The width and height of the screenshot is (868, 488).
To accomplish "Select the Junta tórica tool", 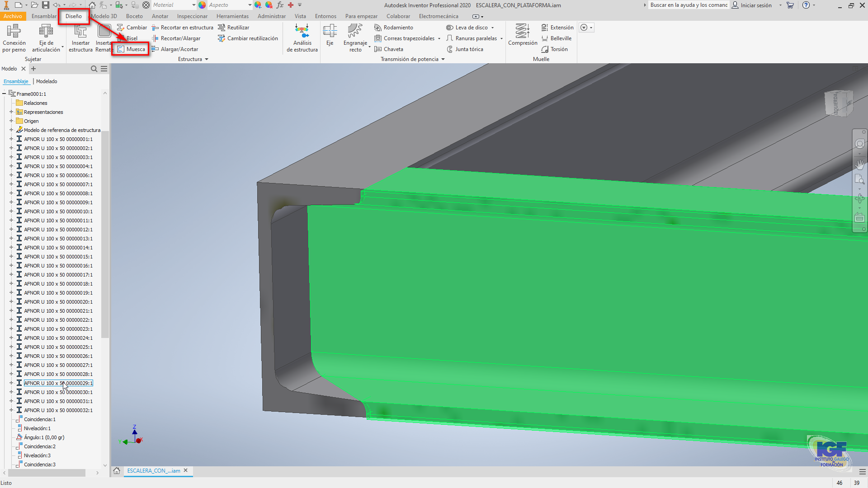I will (x=468, y=49).
